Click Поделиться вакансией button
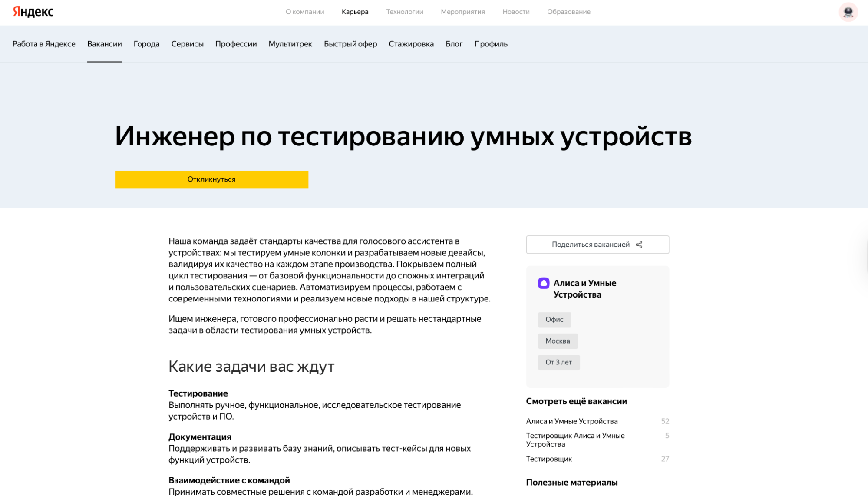868x496 pixels. (597, 245)
